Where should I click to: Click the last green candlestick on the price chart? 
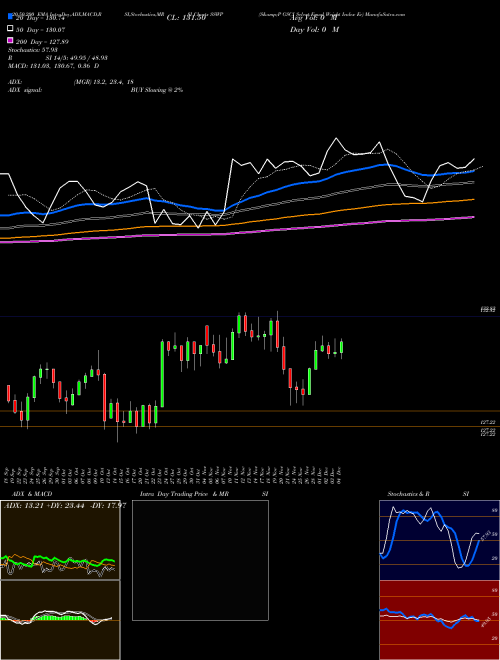(x=341, y=347)
